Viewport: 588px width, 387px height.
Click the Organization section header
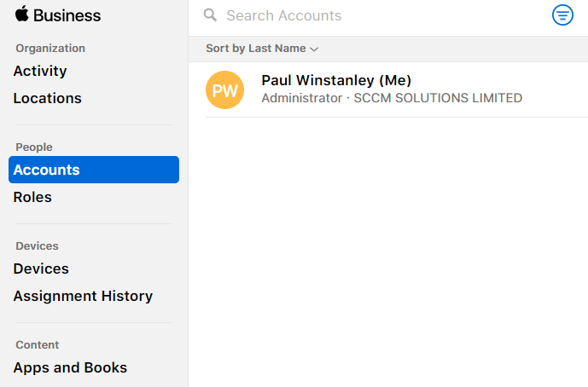coord(50,49)
